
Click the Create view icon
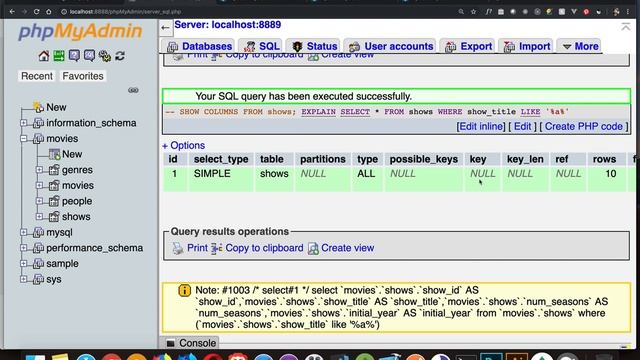pos(313,248)
